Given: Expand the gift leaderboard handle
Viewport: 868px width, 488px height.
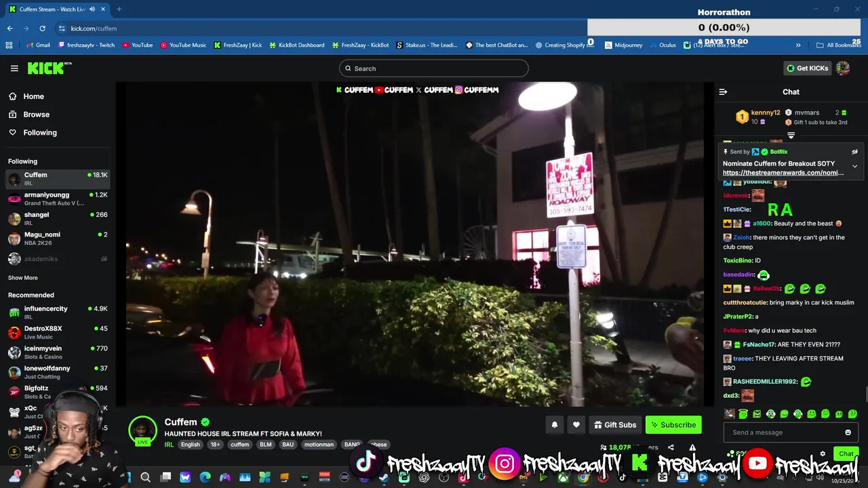Looking at the screenshot, I should coord(791,136).
